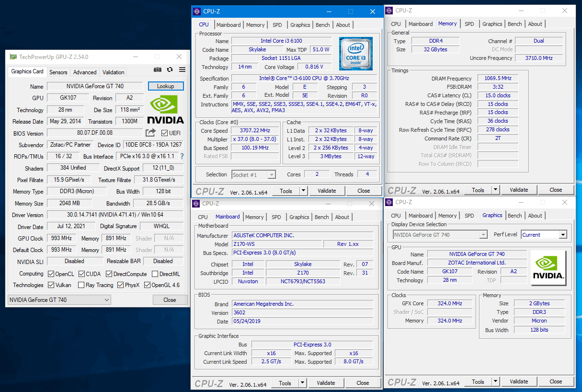
Task: Open the Advanced tab in GPU-Z
Action: (x=85, y=72)
